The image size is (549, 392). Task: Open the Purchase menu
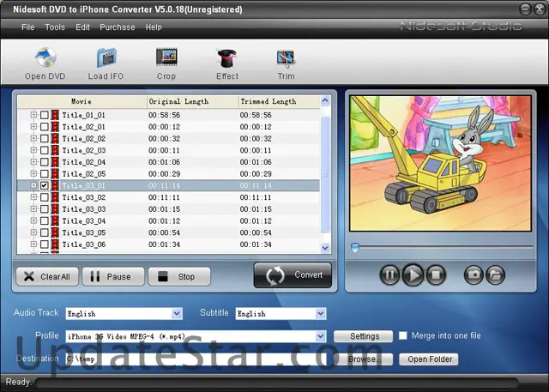[x=118, y=27]
